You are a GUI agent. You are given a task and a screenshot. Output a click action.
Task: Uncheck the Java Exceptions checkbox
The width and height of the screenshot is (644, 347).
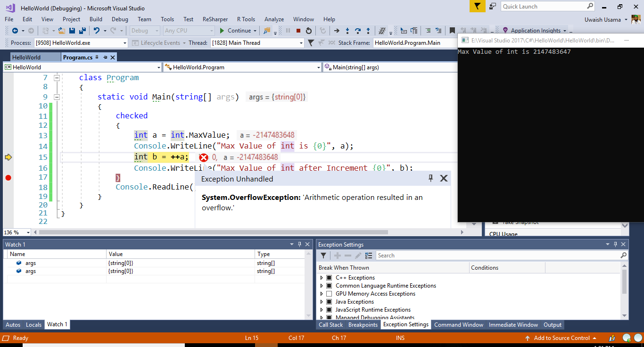pos(328,301)
